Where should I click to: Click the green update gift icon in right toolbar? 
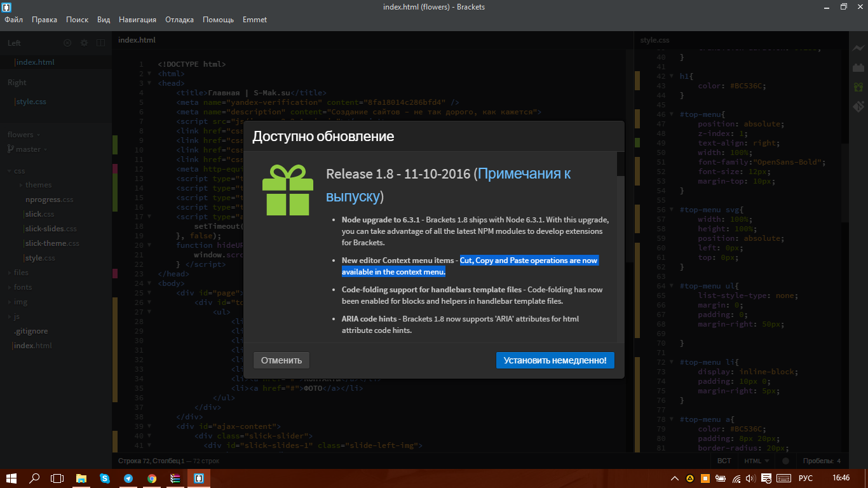point(858,86)
